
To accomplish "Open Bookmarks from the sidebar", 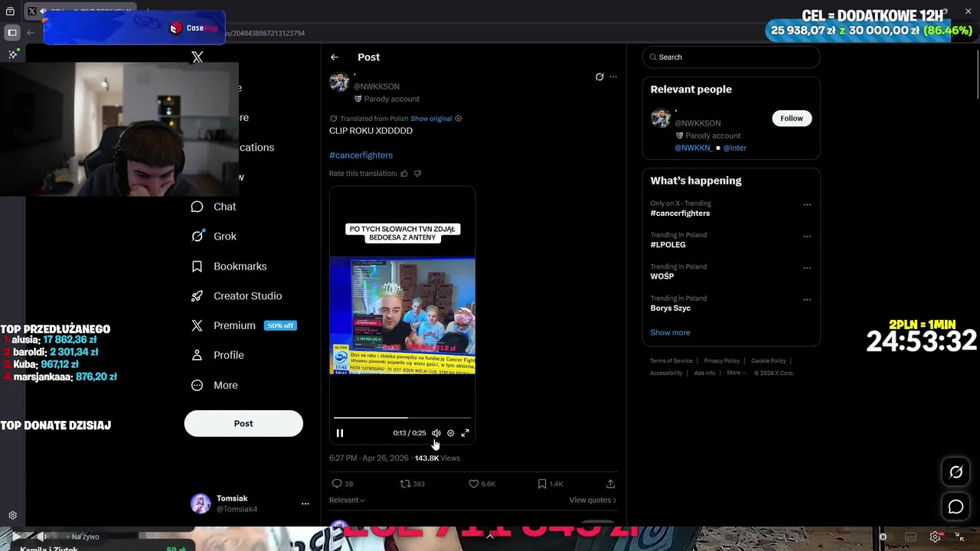I will coord(229,266).
